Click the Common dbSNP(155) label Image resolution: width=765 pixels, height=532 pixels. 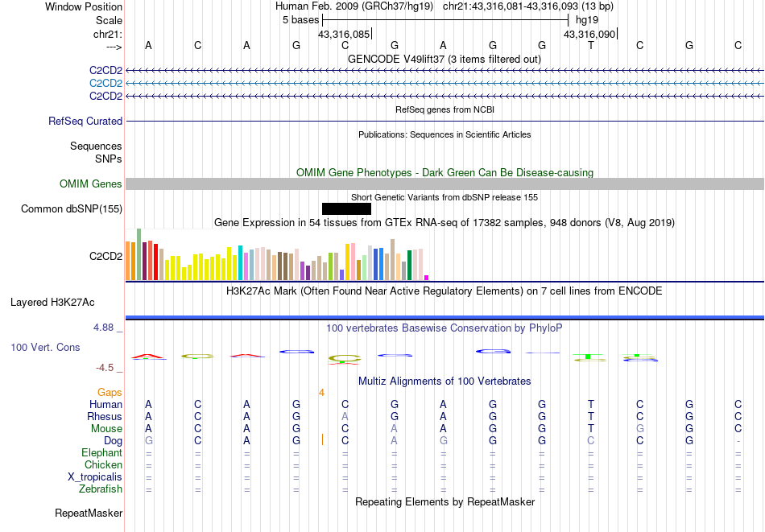72,208
